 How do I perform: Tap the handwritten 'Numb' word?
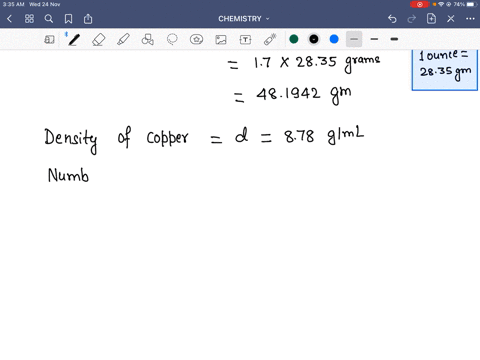pos(68,175)
